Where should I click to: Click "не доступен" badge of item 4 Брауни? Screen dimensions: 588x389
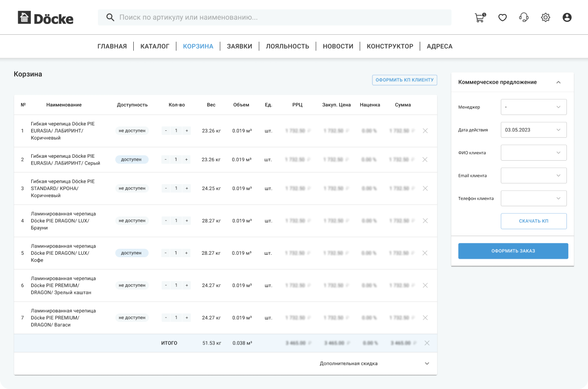(x=132, y=220)
